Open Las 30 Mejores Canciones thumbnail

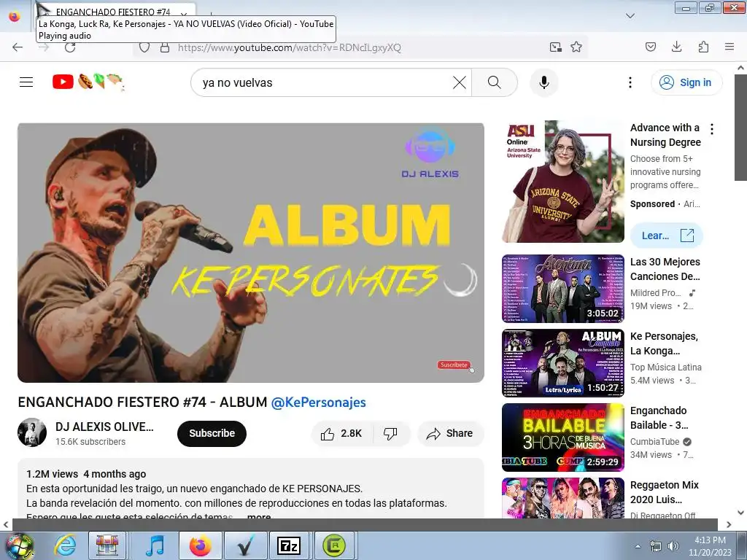pos(563,289)
